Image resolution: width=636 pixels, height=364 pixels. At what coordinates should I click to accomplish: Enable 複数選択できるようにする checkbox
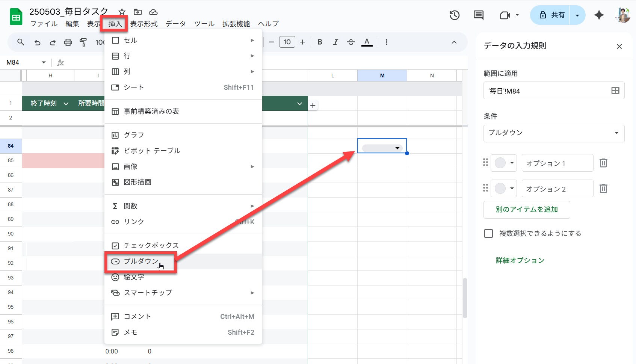(x=488, y=234)
